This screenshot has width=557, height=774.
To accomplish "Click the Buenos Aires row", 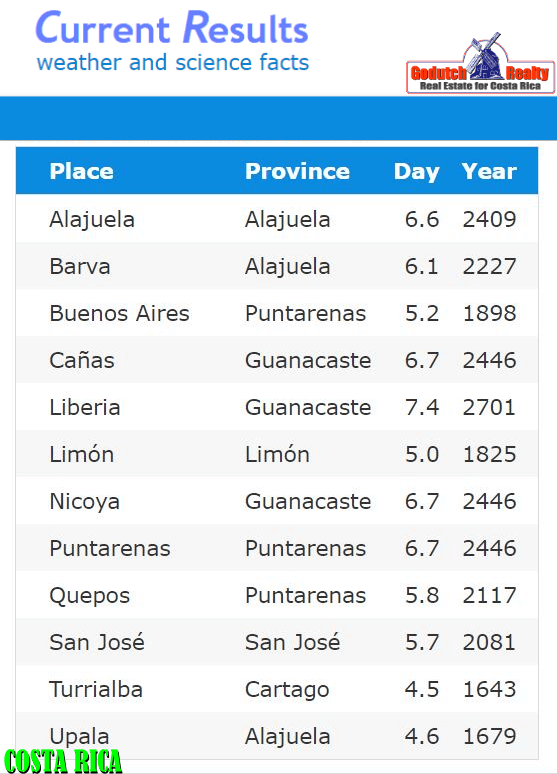I will coord(277,313).
